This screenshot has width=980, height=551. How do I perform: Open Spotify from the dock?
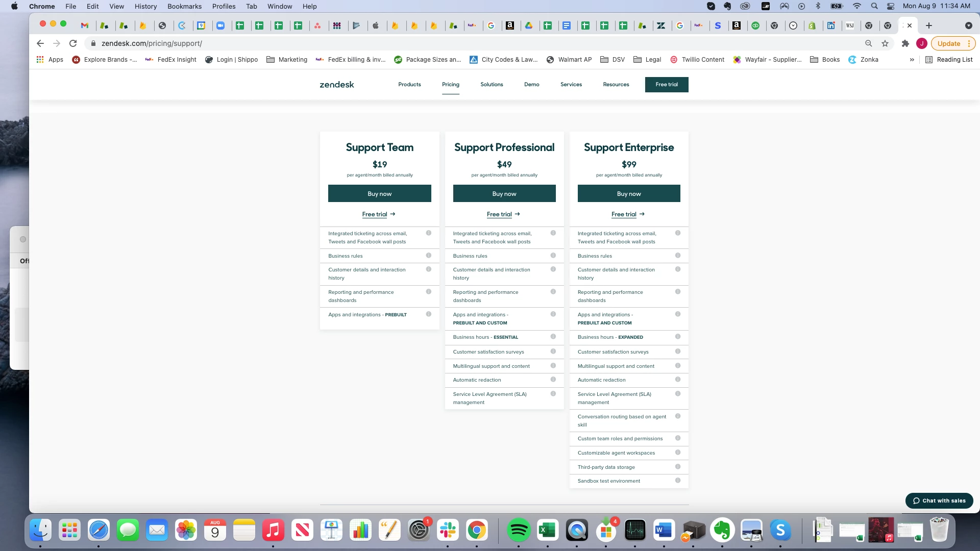pyautogui.click(x=518, y=531)
